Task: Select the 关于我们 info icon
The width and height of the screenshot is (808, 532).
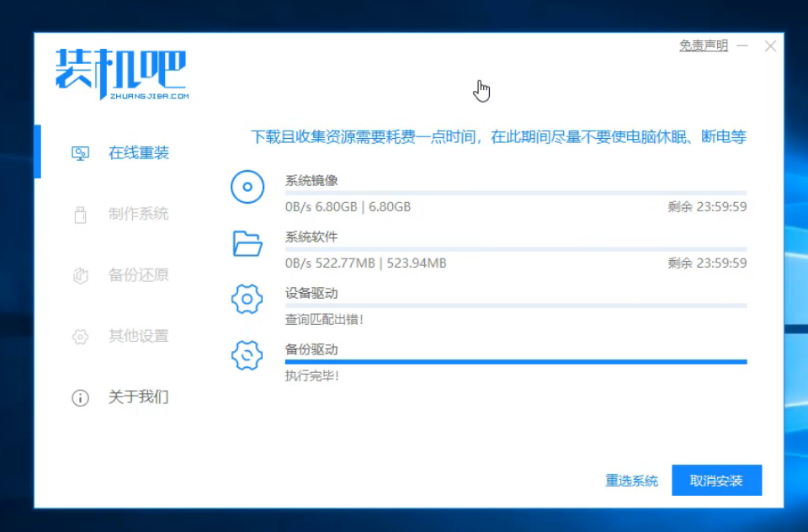Action: pos(81,397)
